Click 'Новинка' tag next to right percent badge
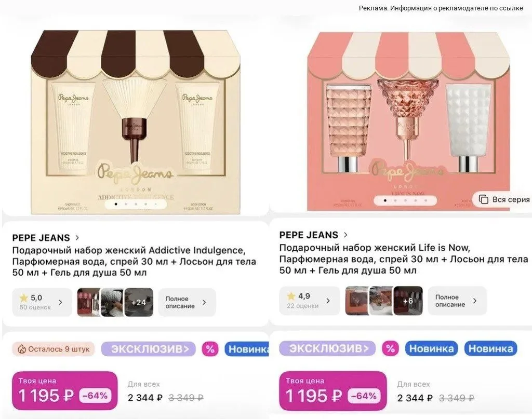Image resolution: width=532 pixels, height=419 pixels. 431,348
